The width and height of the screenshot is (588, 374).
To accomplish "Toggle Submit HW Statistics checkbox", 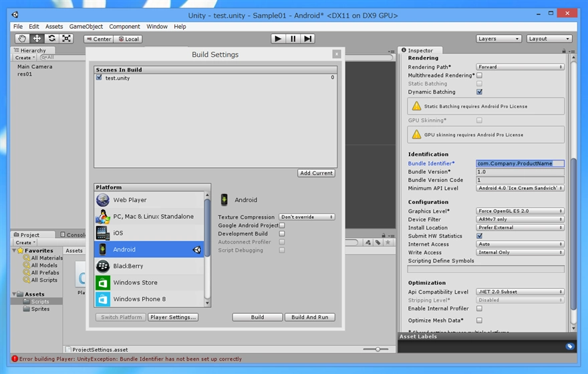I will (479, 236).
